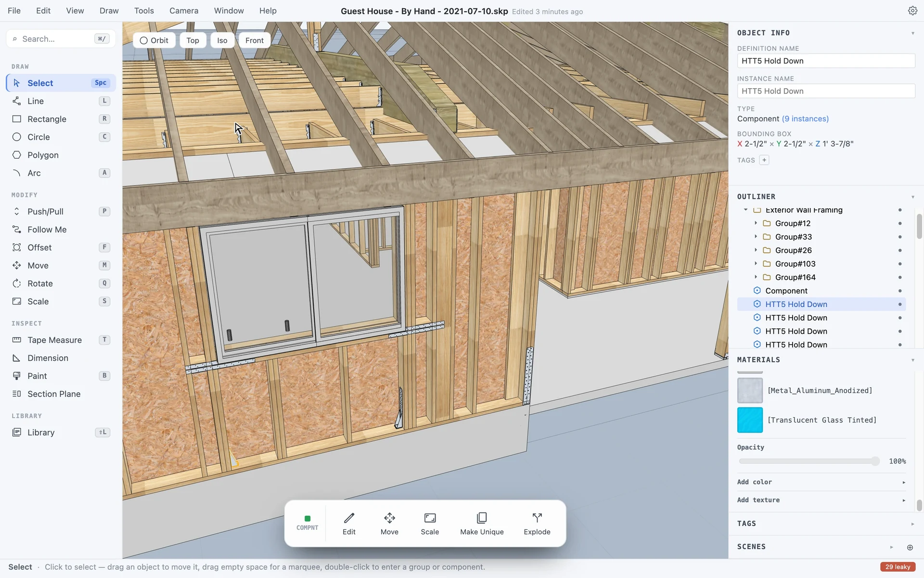Activate the Push/Pull tool
The width and height of the screenshot is (924, 578).
[61, 211]
